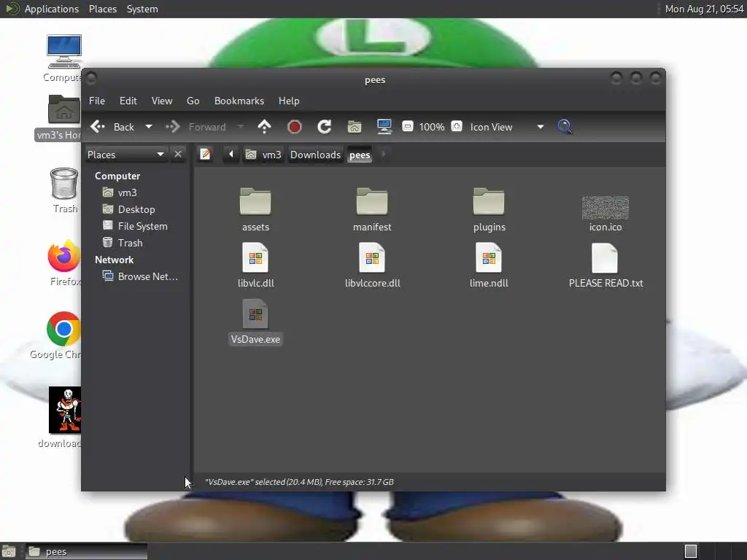747x560 pixels.
Task: Reload the current folder
Action: click(x=325, y=127)
